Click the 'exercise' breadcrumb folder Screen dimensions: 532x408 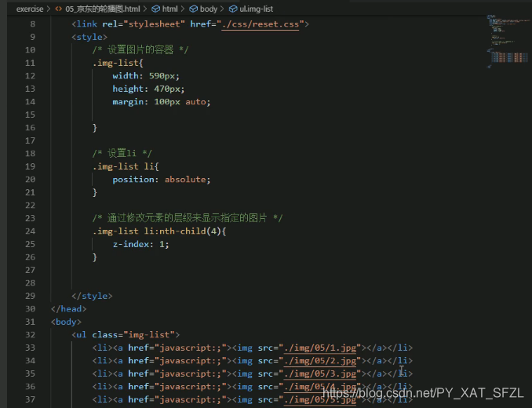[30, 9]
